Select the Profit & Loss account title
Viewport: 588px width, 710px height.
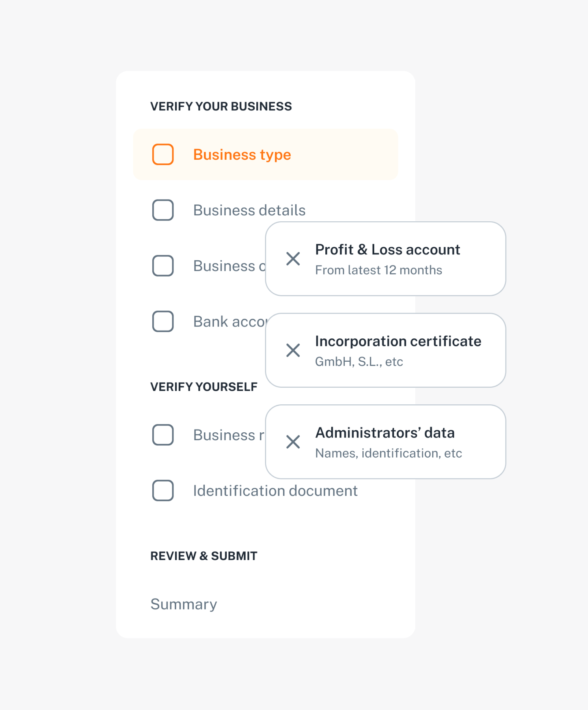387,250
